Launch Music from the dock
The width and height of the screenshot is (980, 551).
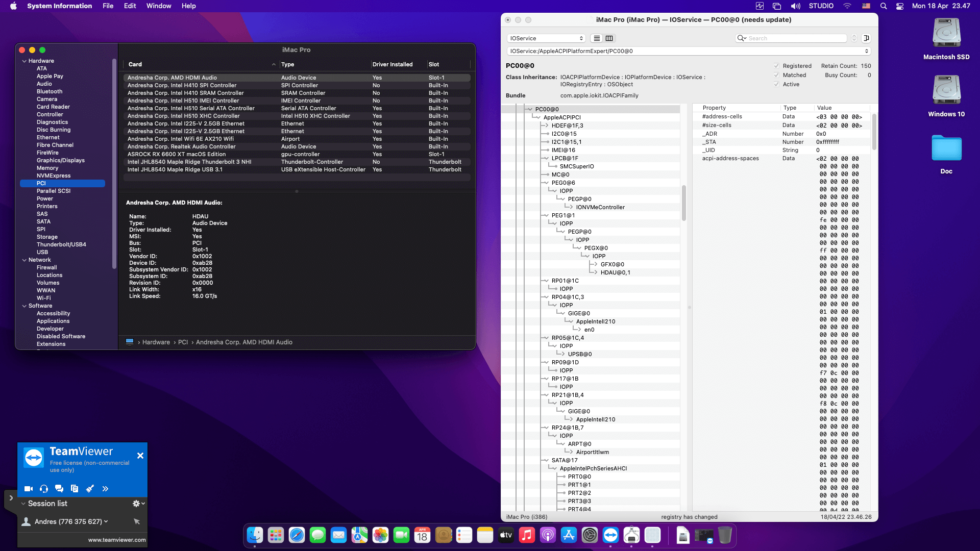tap(527, 535)
